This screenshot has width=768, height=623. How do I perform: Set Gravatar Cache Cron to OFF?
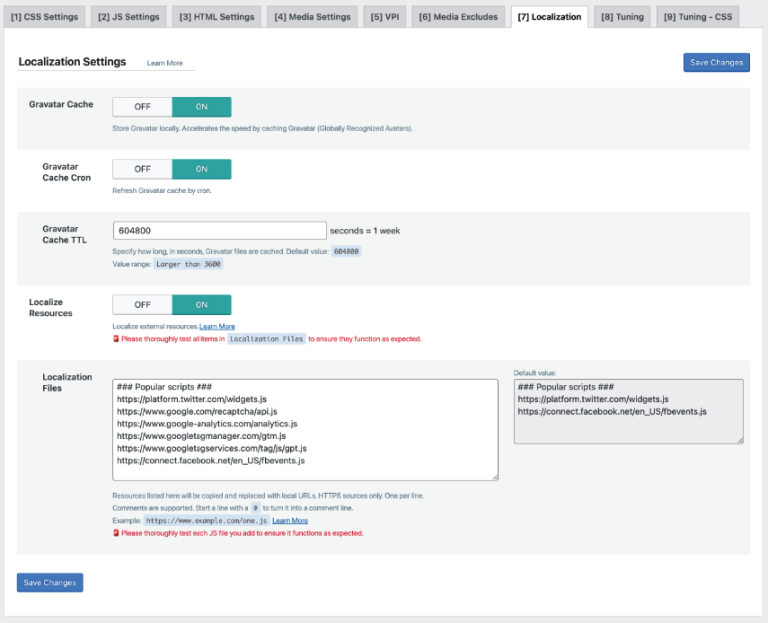click(x=142, y=169)
